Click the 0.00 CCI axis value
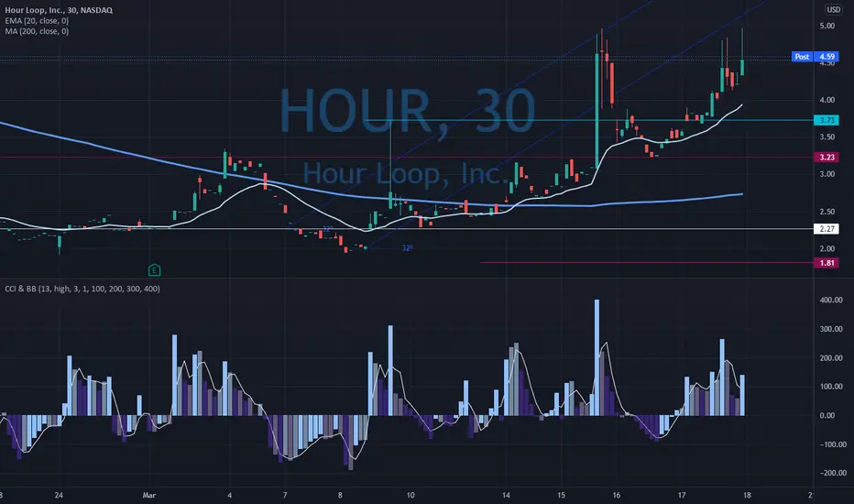Image resolution: width=854 pixels, height=504 pixels. coord(827,415)
